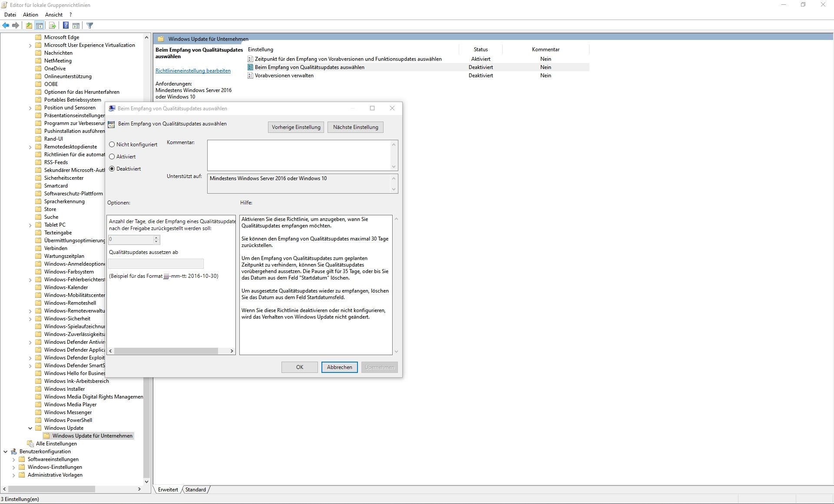The width and height of the screenshot is (834, 504).
Task: Click the 'Vorabversionen verwalten' policy icon
Action: (x=250, y=76)
